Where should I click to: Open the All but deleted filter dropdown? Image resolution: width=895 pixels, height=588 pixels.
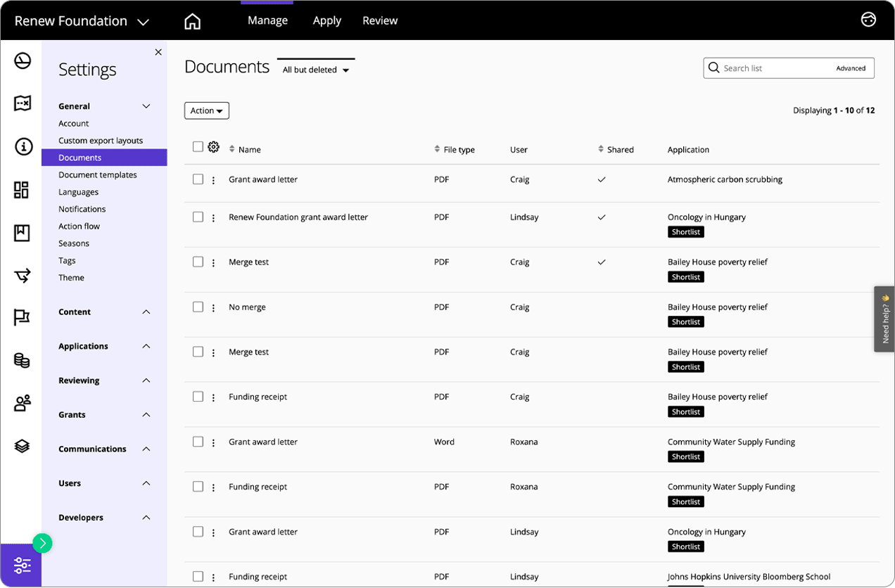316,70
